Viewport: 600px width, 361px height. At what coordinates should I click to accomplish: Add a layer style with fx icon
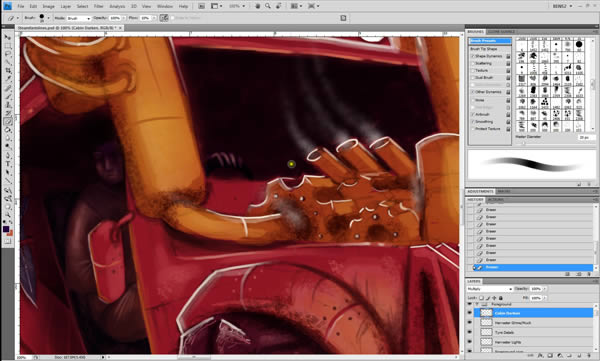(x=540, y=356)
